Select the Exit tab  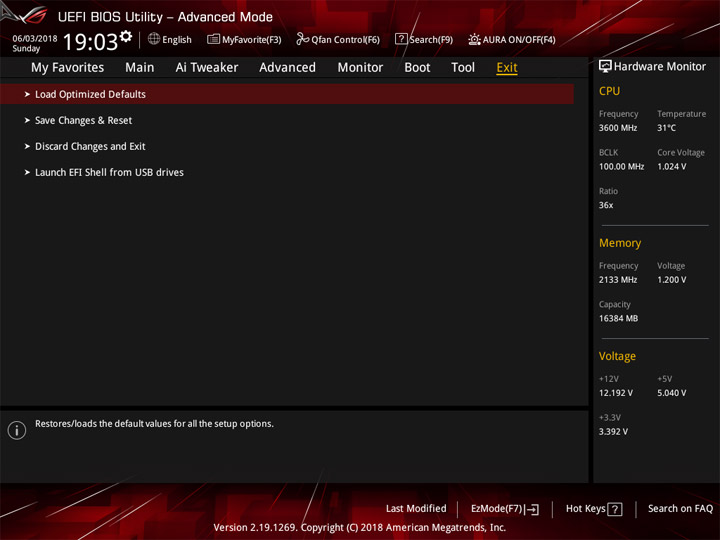click(x=507, y=68)
